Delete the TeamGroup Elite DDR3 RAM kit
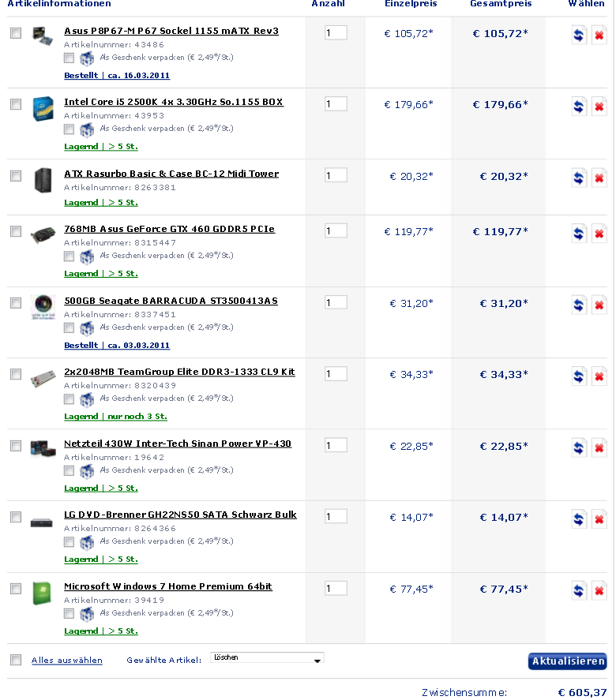Image resolution: width=616 pixels, height=700 pixels. pyautogui.click(x=599, y=376)
